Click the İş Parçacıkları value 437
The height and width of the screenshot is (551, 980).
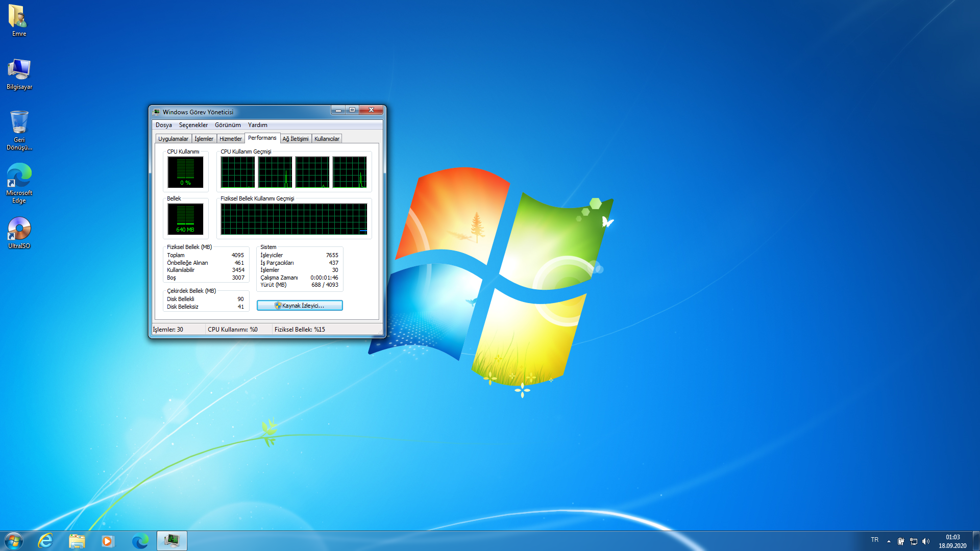point(334,263)
